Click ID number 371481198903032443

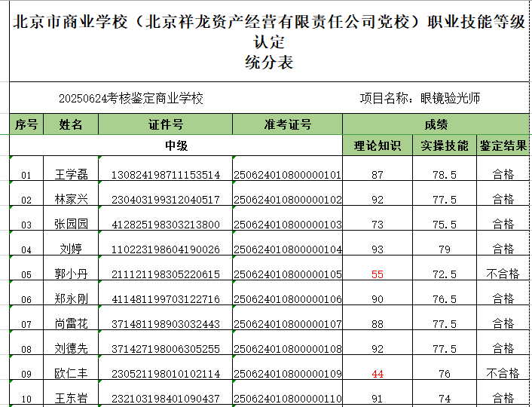click(166, 324)
